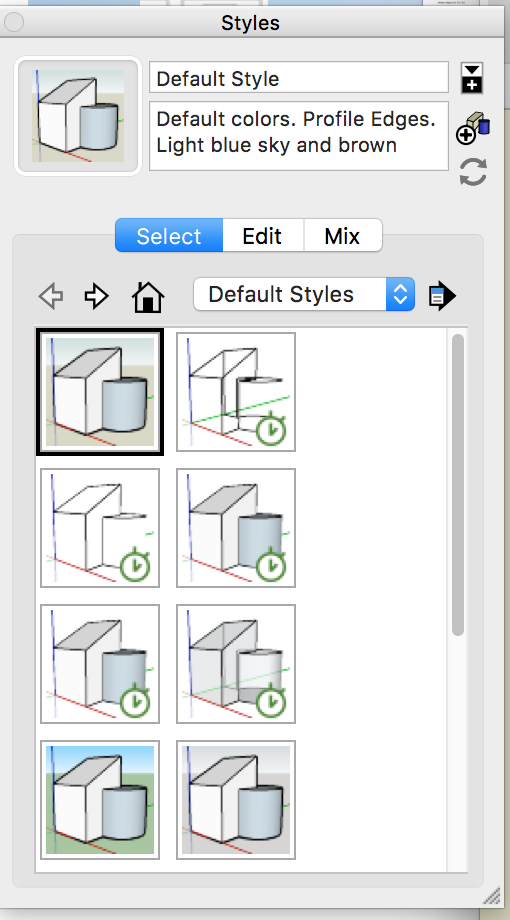Click the Update style refresh arrows icon
510x920 pixels.
(x=473, y=172)
